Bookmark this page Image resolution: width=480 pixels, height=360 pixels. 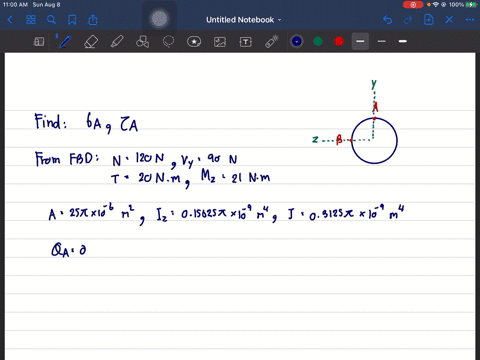[x=72, y=20]
